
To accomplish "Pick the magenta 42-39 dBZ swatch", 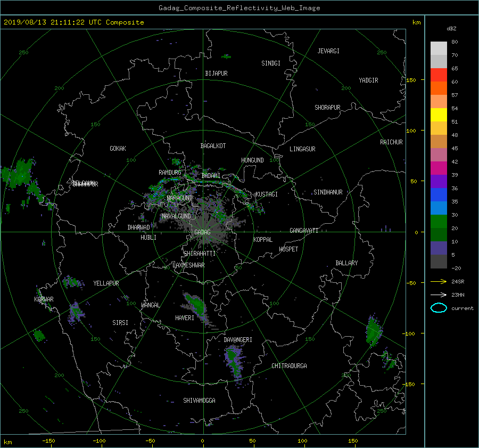I will (x=439, y=168).
